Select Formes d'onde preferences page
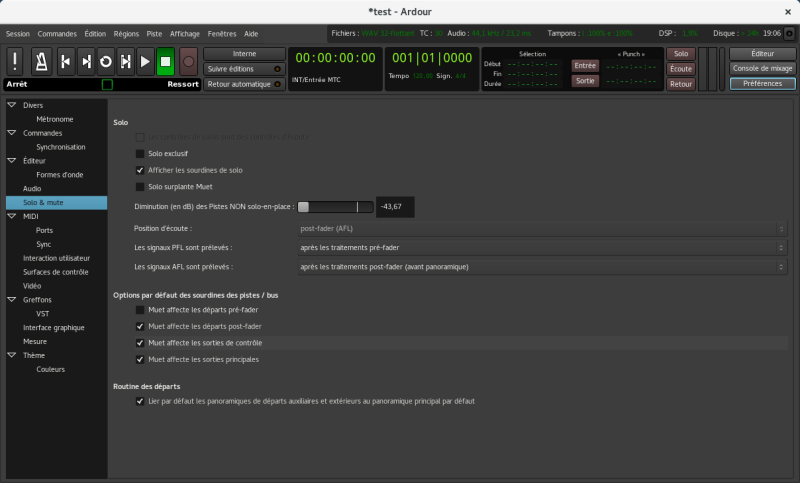Viewport: 800px width, 483px height. click(60, 174)
